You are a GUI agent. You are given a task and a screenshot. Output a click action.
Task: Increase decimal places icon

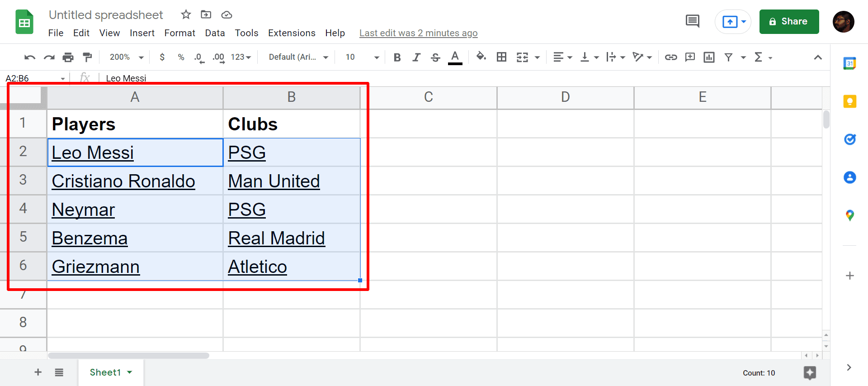219,57
